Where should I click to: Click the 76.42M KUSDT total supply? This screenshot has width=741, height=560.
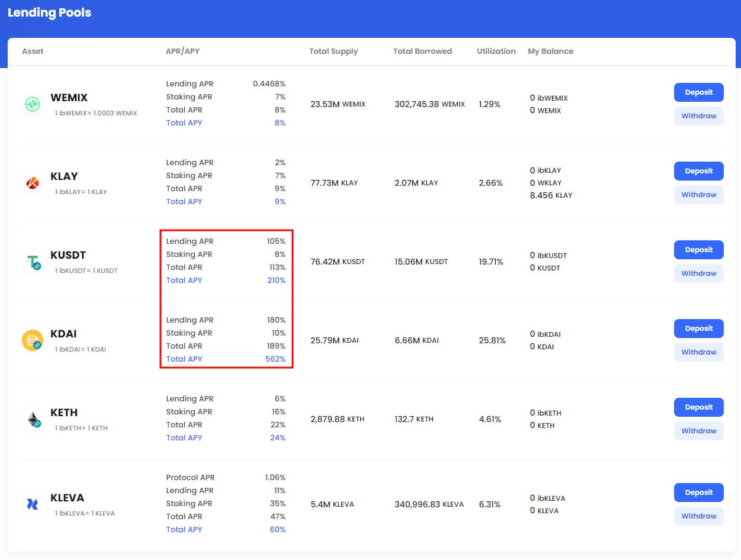pos(338,262)
